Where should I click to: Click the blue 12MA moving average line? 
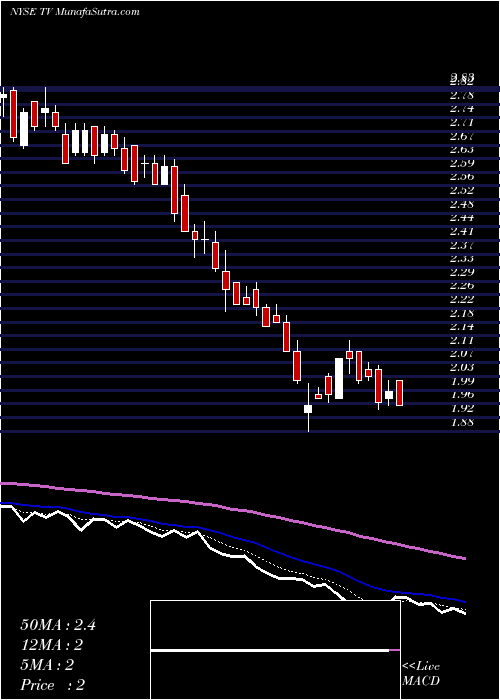232,535
